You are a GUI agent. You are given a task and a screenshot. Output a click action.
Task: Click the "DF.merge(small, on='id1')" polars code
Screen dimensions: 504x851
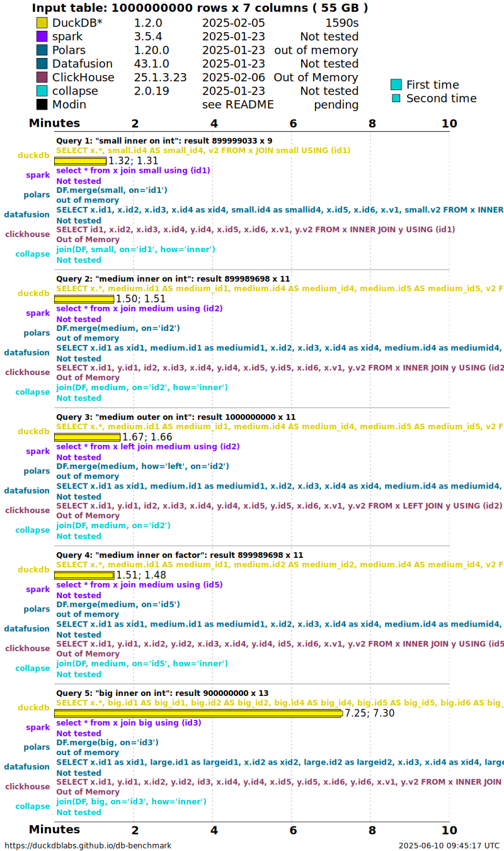pyautogui.click(x=112, y=190)
